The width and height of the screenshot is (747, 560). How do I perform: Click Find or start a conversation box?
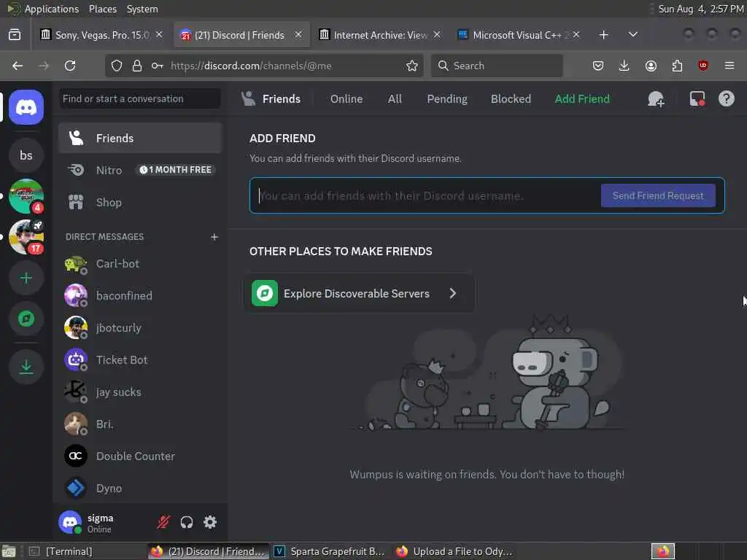[140, 98]
